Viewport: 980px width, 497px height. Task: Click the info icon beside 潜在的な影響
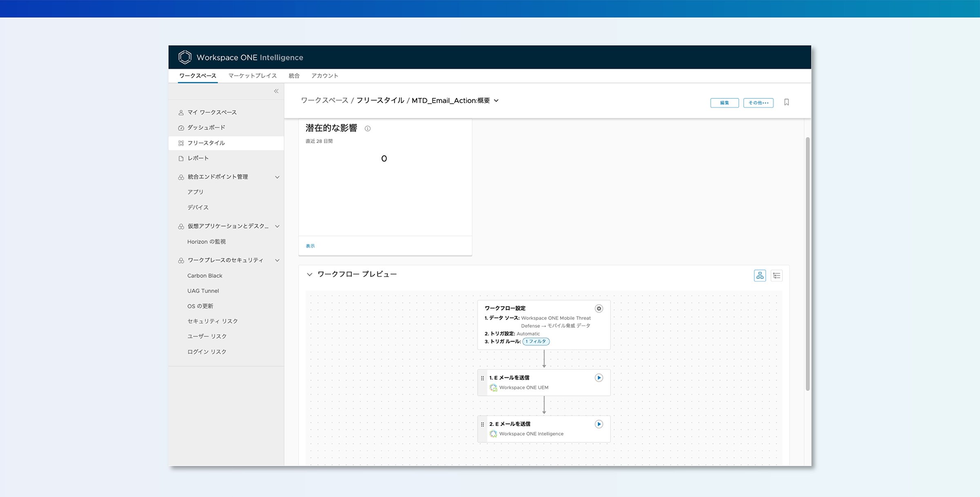click(367, 129)
